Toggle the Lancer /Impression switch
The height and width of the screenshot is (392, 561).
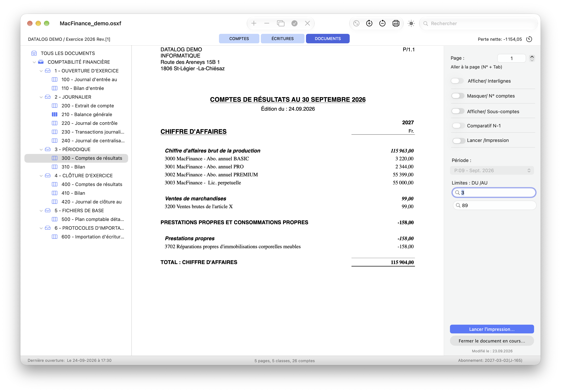(459, 140)
